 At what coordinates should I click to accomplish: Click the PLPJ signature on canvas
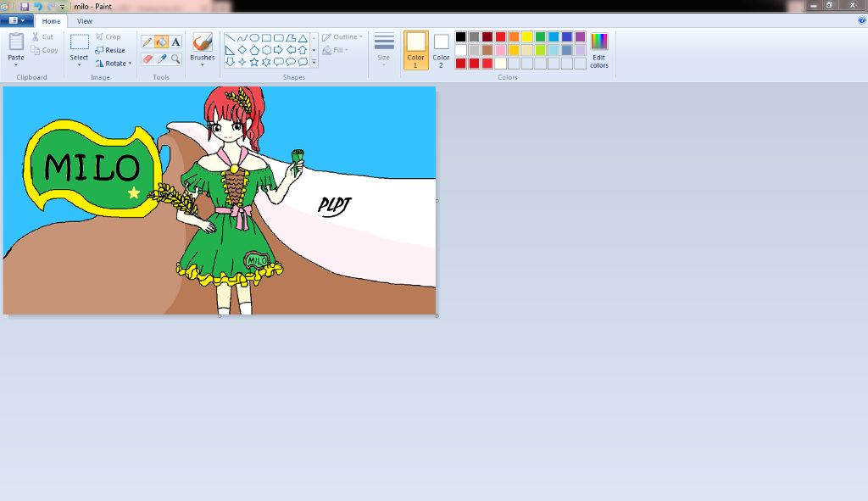point(334,206)
